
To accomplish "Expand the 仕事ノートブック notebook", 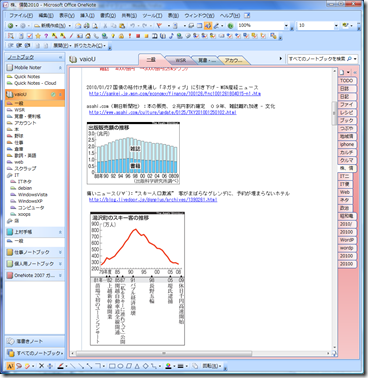I will pos(60,252).
